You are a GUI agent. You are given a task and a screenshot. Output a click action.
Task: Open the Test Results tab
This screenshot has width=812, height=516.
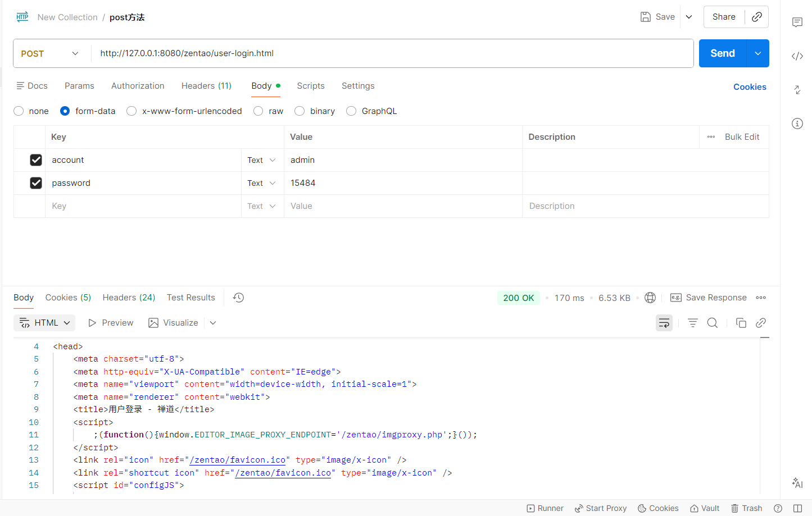coord(191,298)
